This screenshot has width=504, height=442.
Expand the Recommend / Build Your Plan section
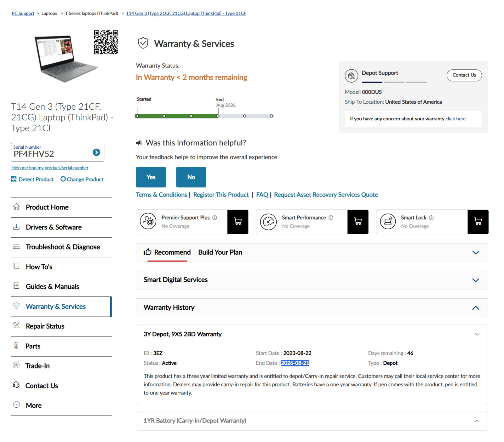476,252
